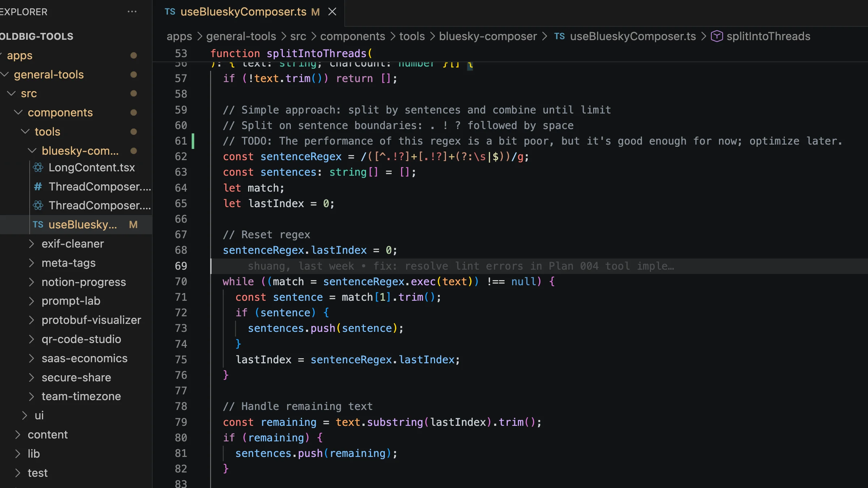Expand the saas-economics folder
868x488 pixels.
[31, 358]
